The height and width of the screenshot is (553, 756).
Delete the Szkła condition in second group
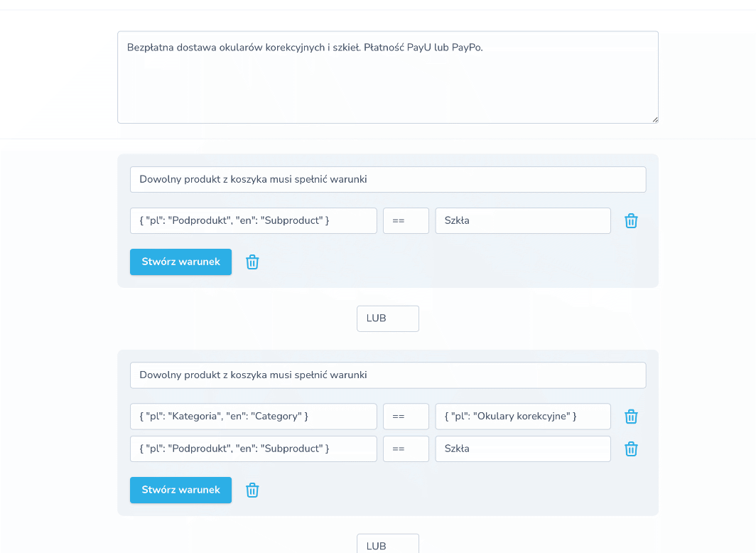point(631,449)
